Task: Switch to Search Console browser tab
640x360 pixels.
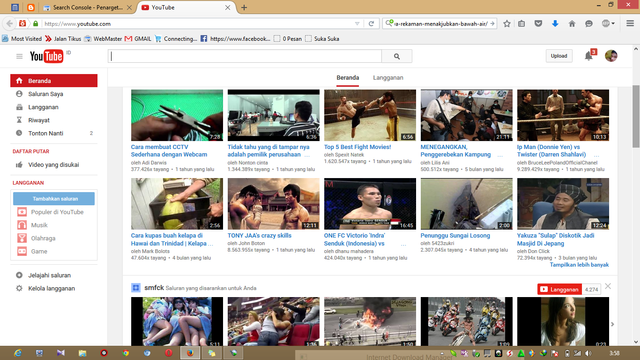Action: [87, 7]
